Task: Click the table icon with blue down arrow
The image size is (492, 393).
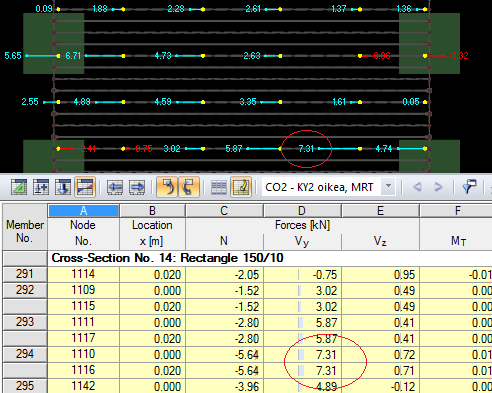Action: (63, 187)
